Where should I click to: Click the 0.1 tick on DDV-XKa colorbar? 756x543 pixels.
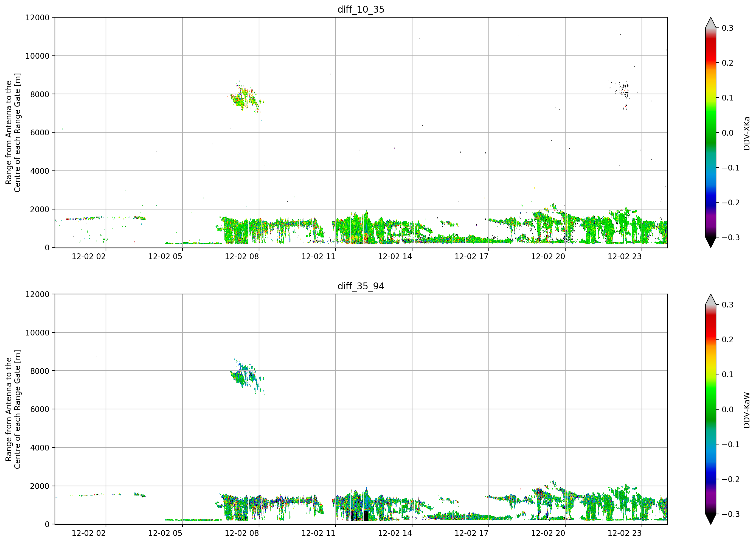(x=727, y=98)
